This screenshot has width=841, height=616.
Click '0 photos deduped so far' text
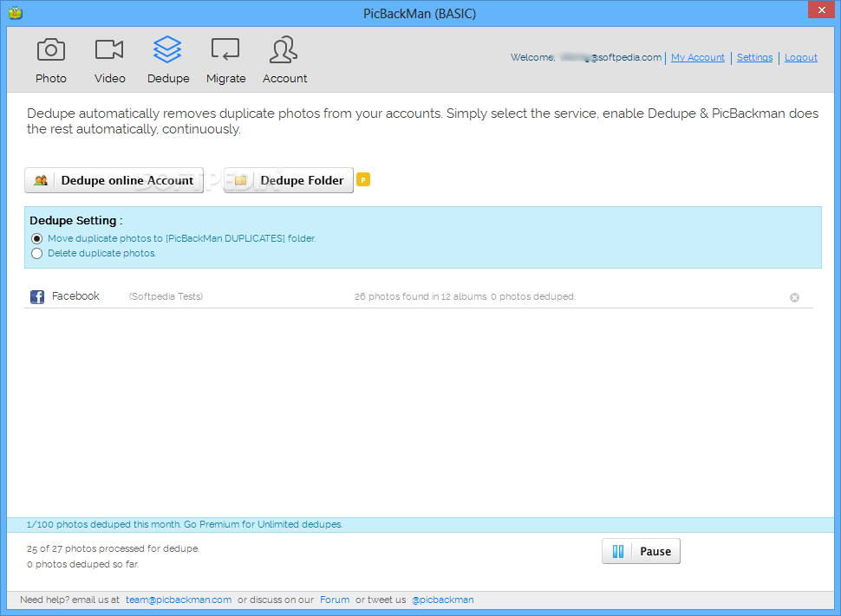point(82,564)
